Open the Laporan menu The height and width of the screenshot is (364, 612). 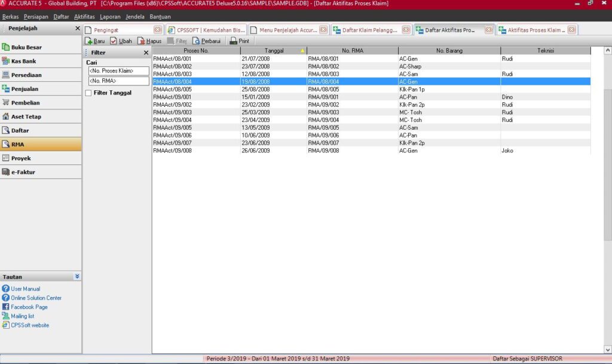coord(109,17)
